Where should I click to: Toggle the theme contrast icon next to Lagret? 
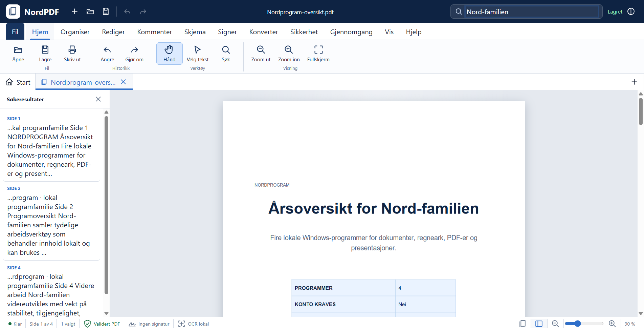coord(631,12)
